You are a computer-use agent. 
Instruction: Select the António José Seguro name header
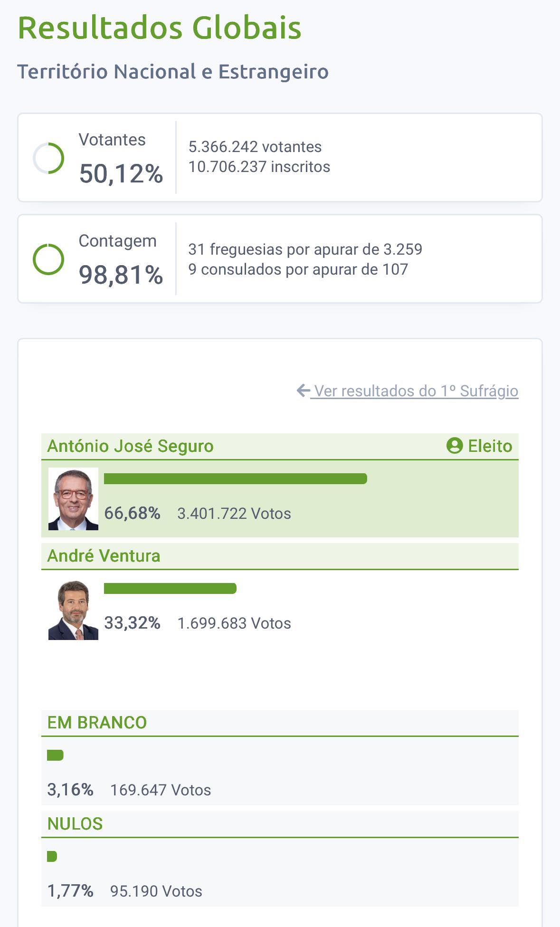[131, 446]
